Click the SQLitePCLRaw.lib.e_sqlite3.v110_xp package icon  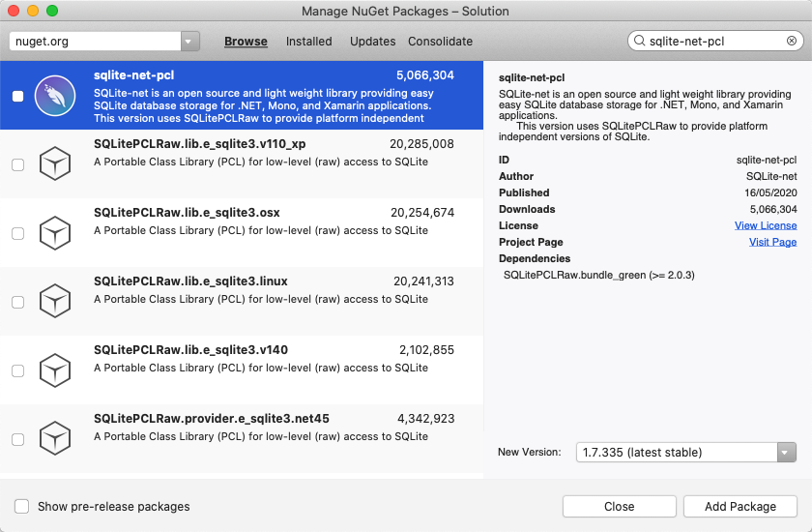click(x=54, y=164)
